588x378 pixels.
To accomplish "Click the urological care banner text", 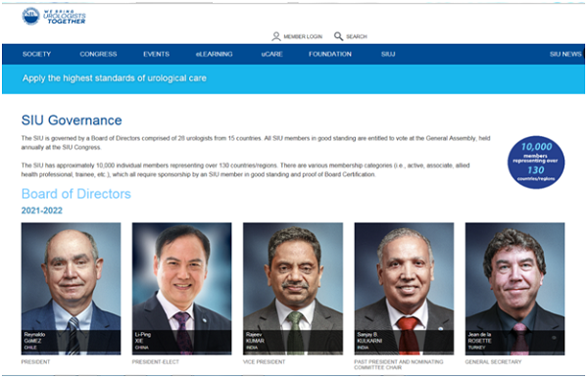I will [x=115, y=78].
